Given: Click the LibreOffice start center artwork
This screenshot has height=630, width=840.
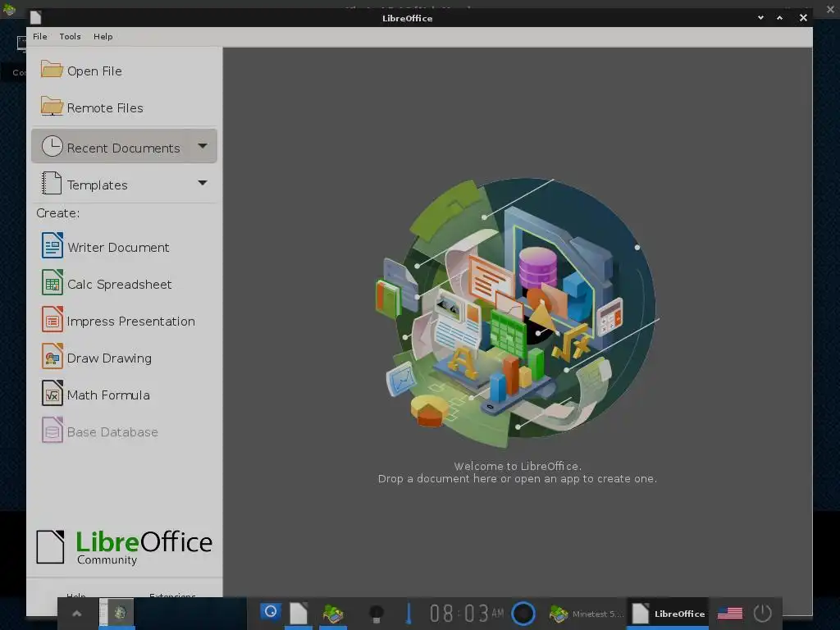Looking at the screenshot, I should (x=517, y=313).
